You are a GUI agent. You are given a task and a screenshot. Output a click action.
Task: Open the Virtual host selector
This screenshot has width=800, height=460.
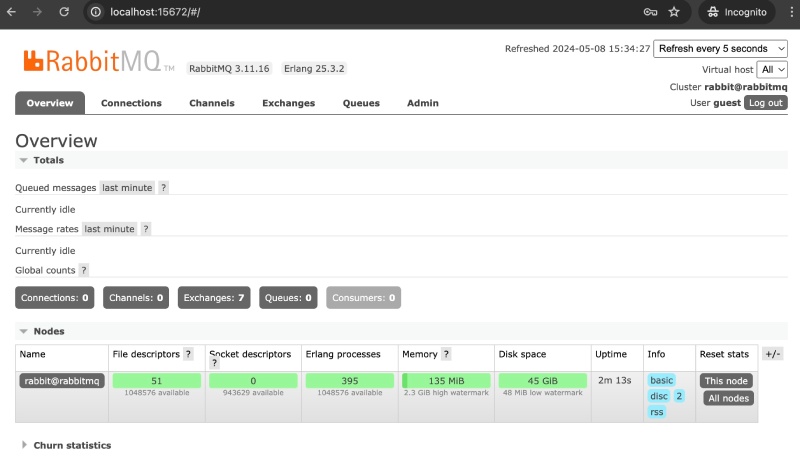(772, 69)
